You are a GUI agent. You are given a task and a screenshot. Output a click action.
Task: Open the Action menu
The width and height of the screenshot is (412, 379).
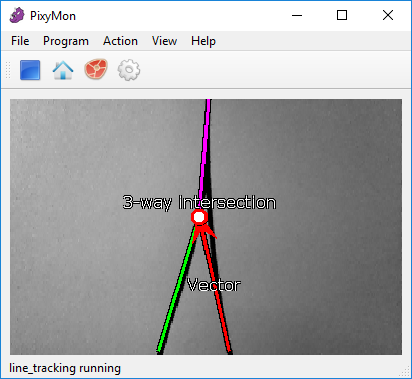pyautogui.click(x=120, y=41)
